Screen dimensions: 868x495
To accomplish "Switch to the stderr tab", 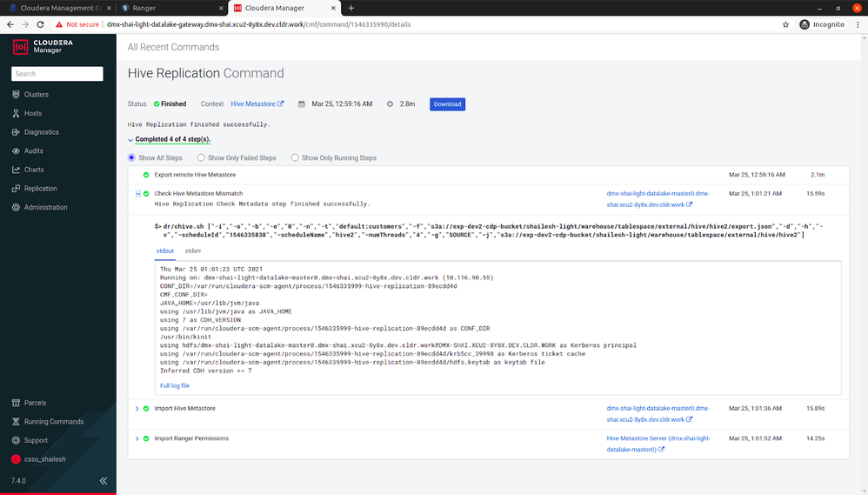I will pos(192,251).
